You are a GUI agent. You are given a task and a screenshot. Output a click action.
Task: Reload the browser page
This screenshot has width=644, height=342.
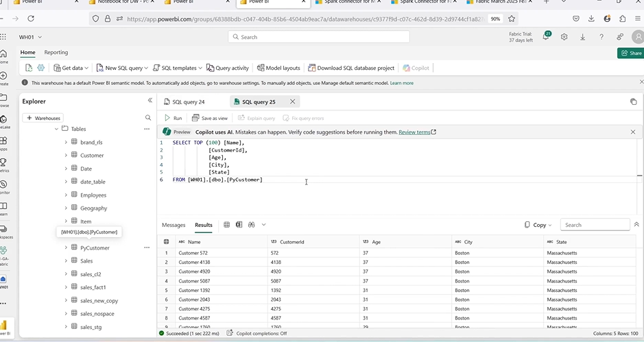pyautogui.click(x=31, y=19)
